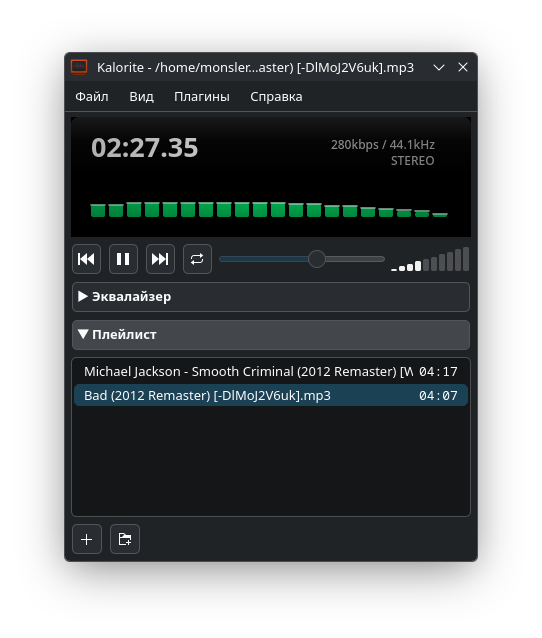
Task: Select Smooth Criminal track in playlist
Action: (271, 371)
